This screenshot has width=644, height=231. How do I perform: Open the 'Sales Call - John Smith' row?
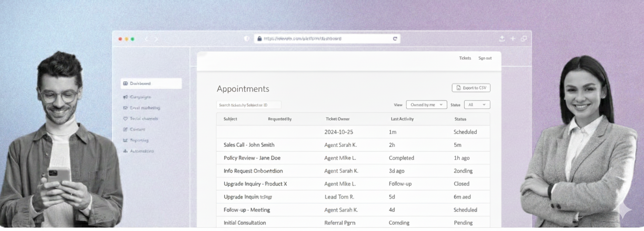[x=249, y=145]
